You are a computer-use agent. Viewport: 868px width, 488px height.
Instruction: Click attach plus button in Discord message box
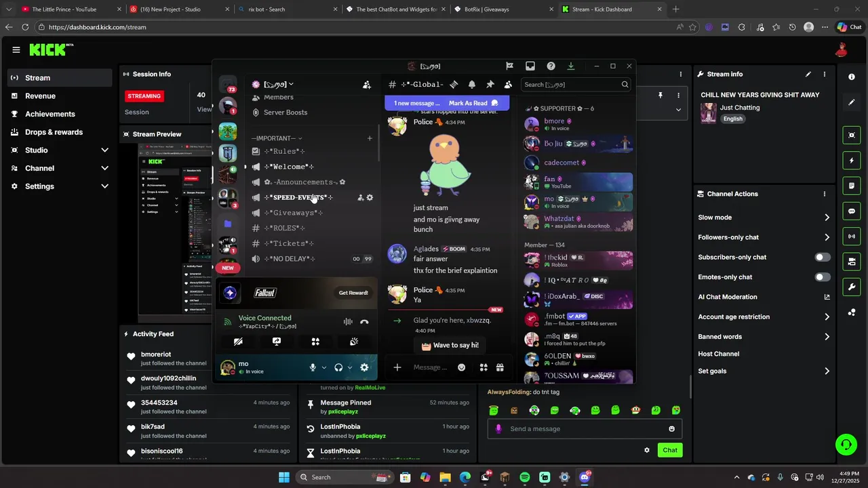[397, 367]
